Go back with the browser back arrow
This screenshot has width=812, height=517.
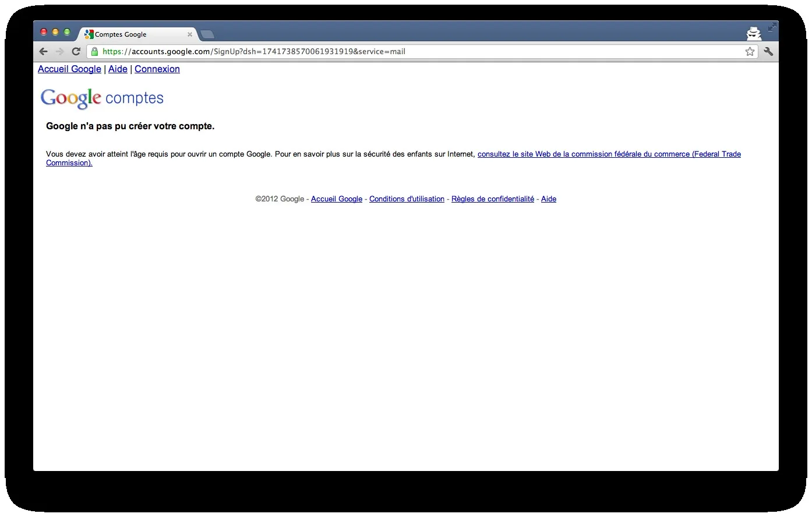click(43, 51)
